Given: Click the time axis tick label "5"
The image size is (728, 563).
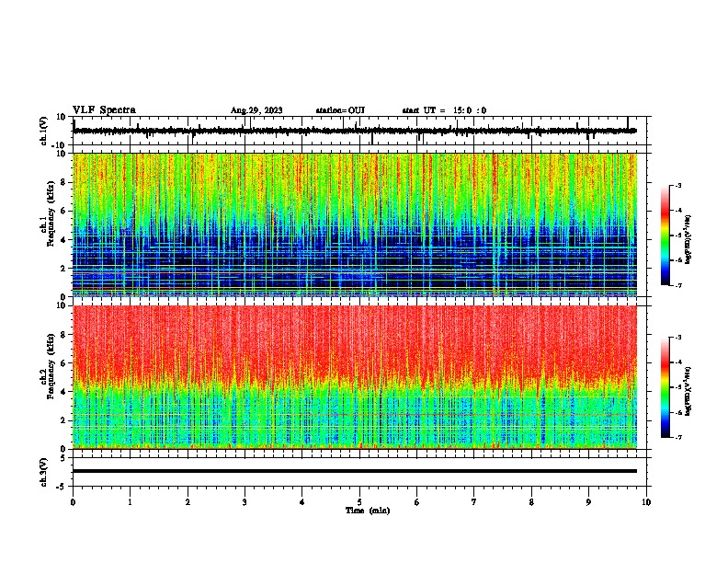Looking at the screenshot, I should click(359, 502).
